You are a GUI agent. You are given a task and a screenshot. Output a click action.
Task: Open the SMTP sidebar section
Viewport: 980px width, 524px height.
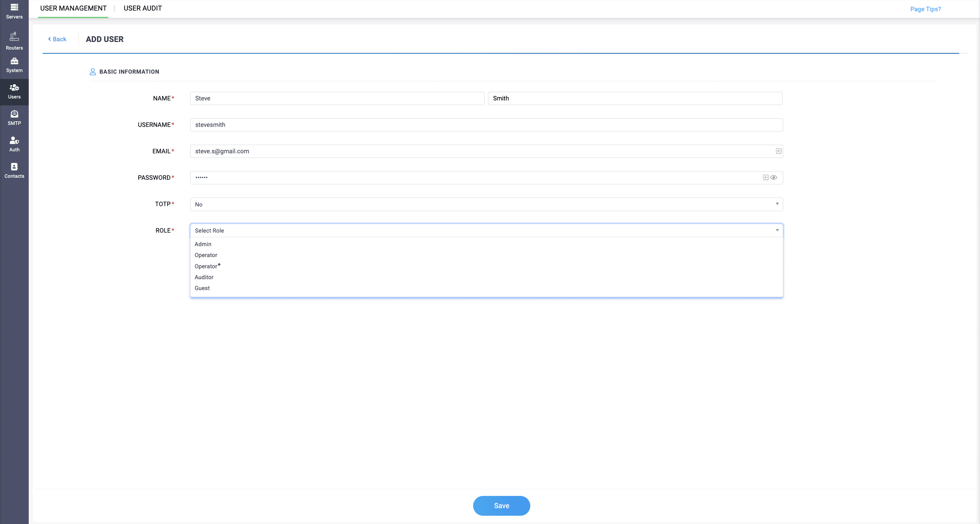tap(14, 118)
